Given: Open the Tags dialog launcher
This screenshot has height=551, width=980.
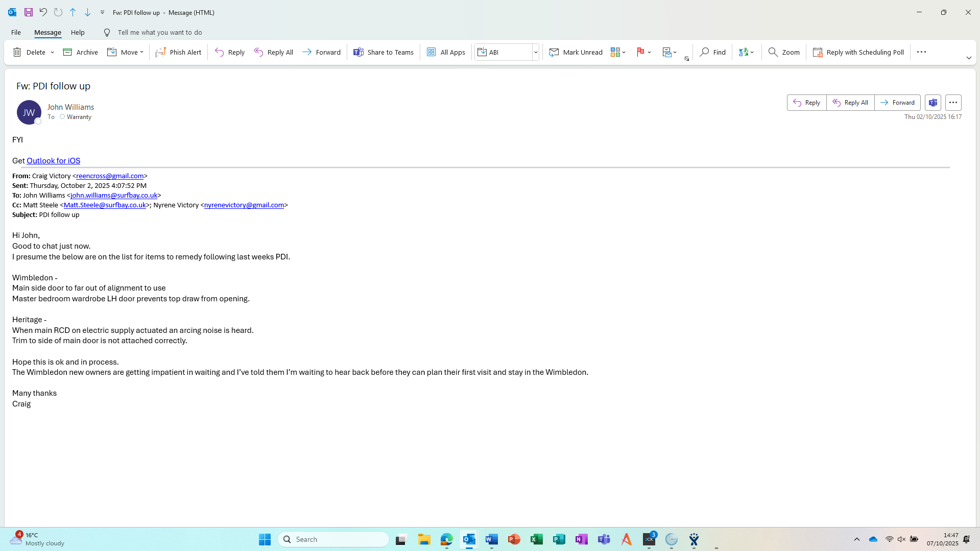Looking at the screenshot, I should (x=687, y=59).
